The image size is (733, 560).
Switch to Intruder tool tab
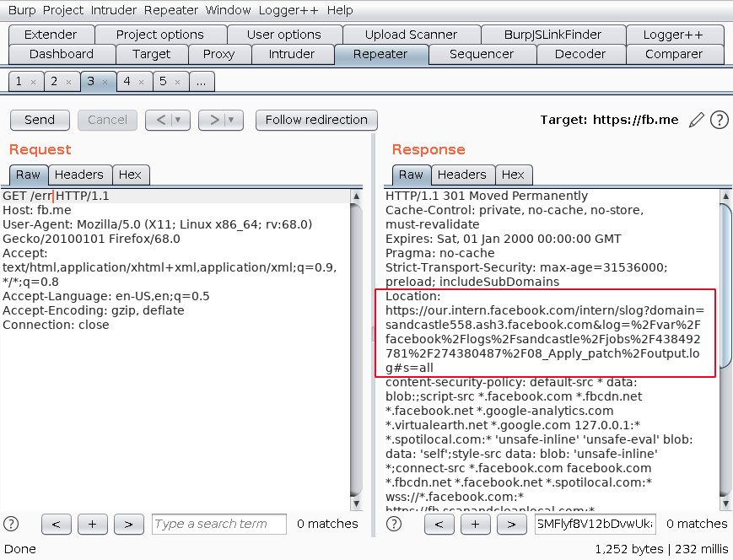(292, 54)
